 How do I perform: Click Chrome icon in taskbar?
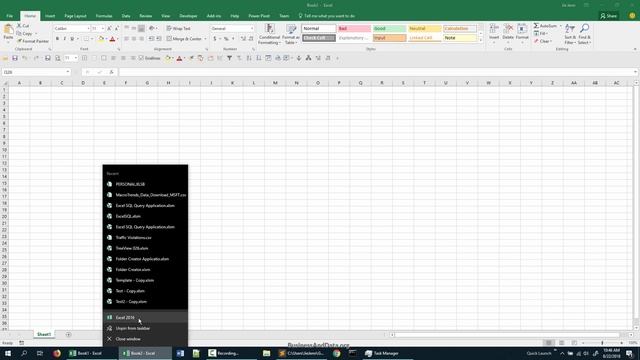[x=336, y=353]
